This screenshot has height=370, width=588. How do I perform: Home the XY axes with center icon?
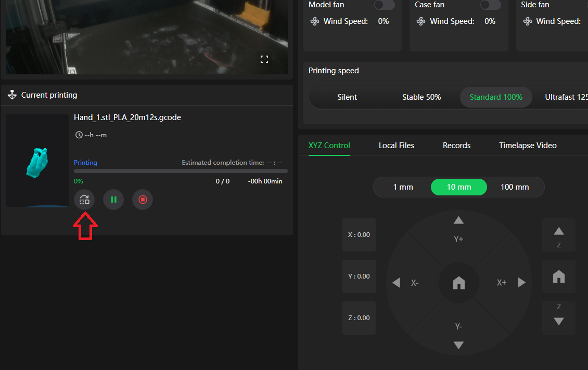[458, 283]
